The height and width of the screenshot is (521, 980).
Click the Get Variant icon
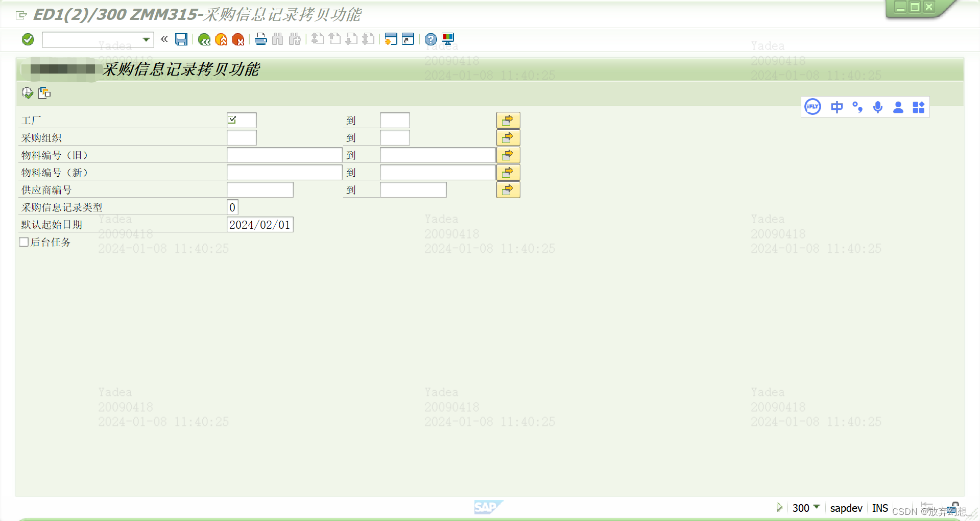[x=44, y=92]
